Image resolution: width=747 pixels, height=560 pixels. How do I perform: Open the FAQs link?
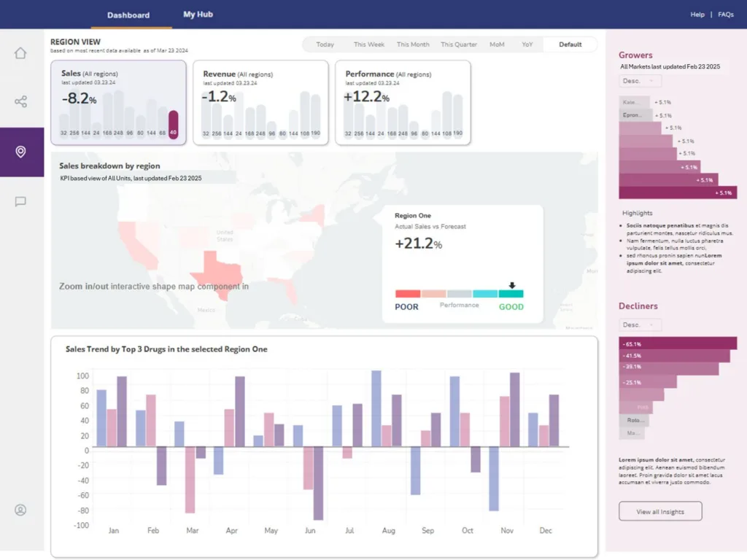(726, 15)
